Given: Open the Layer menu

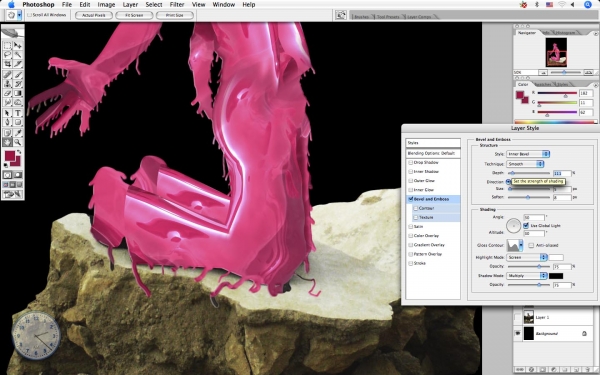Looking at the screenshot, I should 130,5.
